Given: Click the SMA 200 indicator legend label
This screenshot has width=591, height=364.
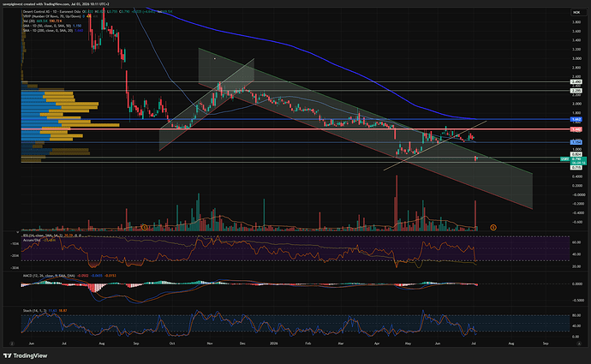Looking at the screenshot, I should (x=48, y=30).
